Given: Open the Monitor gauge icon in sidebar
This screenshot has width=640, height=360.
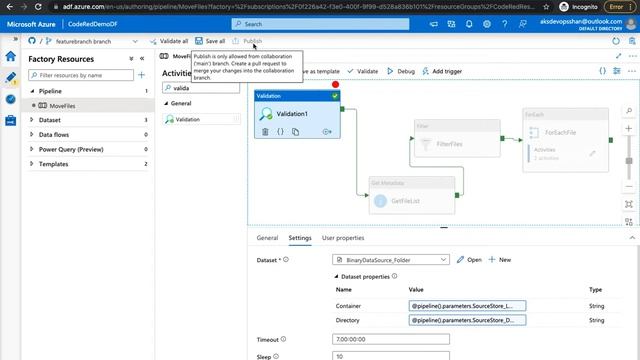Looking at the screenshot, I should coord(11,99).
